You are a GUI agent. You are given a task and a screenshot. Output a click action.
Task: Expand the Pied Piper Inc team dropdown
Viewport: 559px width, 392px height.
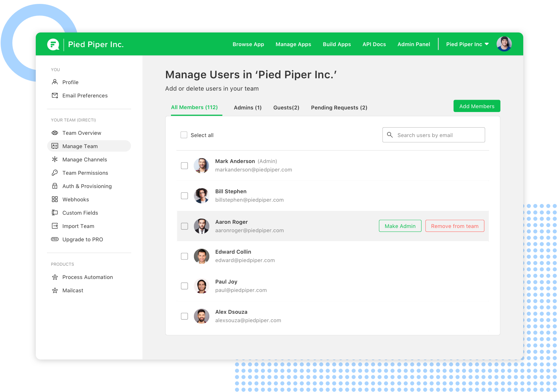[467, 44]
